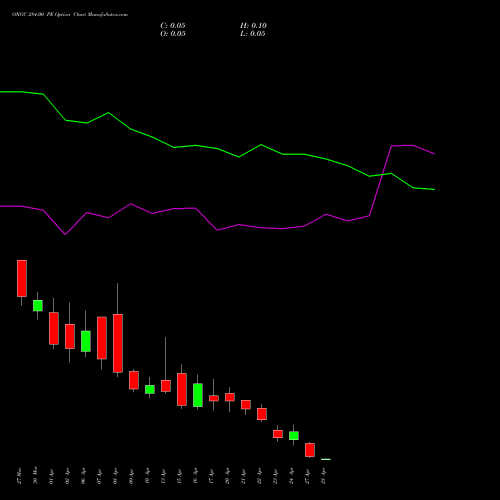Select the small red candlestick for 17 Apr
The height and width of the screenshot is (500, 500).
(214, 398)
